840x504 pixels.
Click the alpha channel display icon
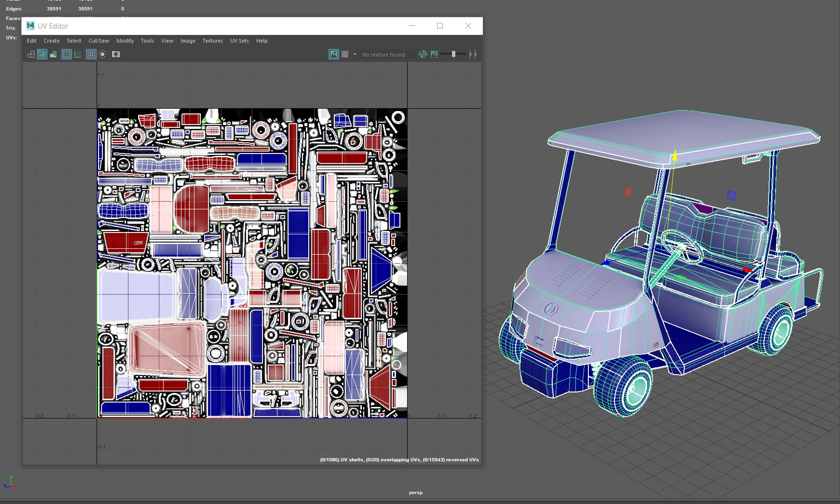pos(434,54)
